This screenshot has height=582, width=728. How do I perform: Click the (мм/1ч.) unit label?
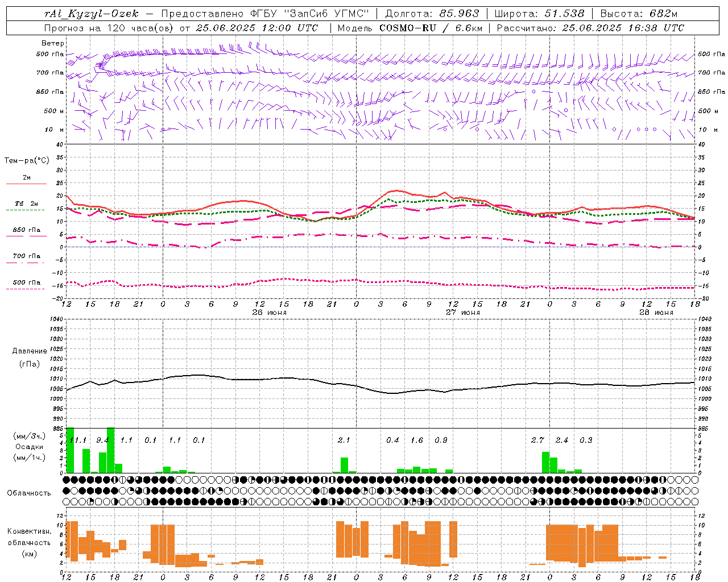coord(30,458)
